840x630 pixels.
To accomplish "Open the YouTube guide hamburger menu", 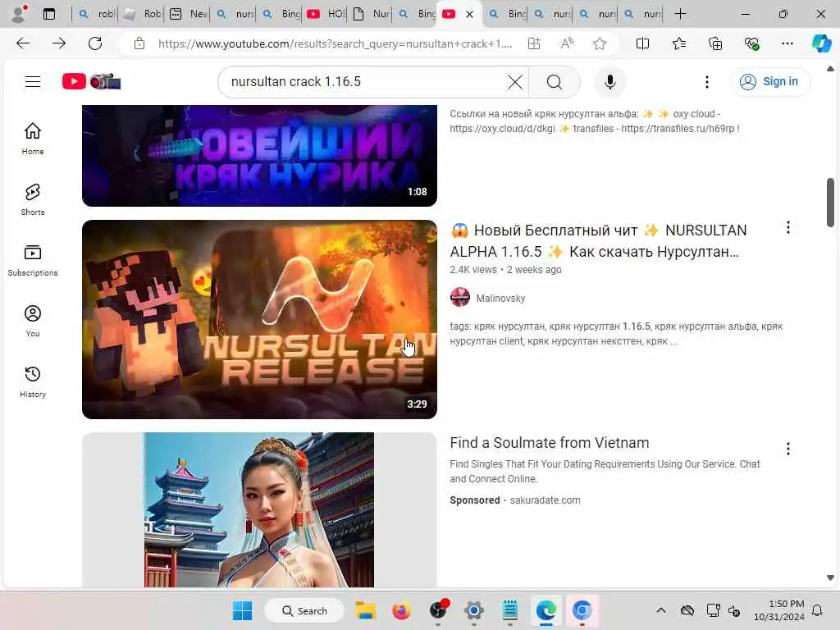I will click(33, 81).
